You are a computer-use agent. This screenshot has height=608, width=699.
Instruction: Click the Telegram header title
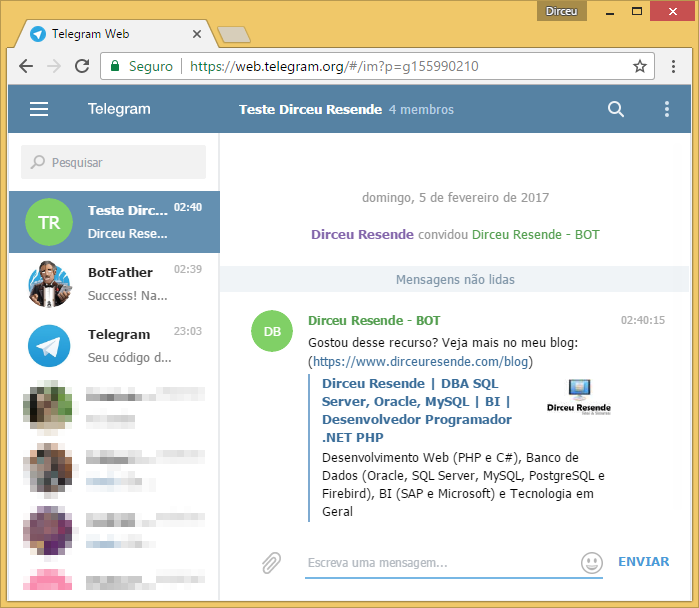[119, 109]
